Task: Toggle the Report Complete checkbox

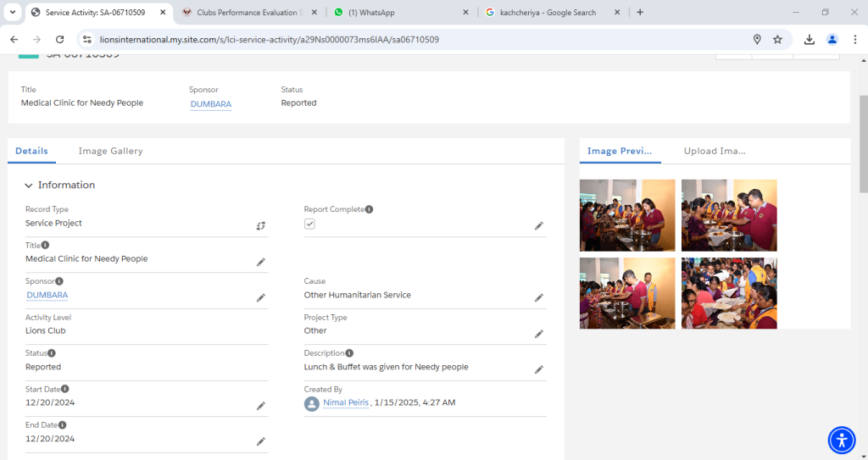Action: [x=309, y=224]
